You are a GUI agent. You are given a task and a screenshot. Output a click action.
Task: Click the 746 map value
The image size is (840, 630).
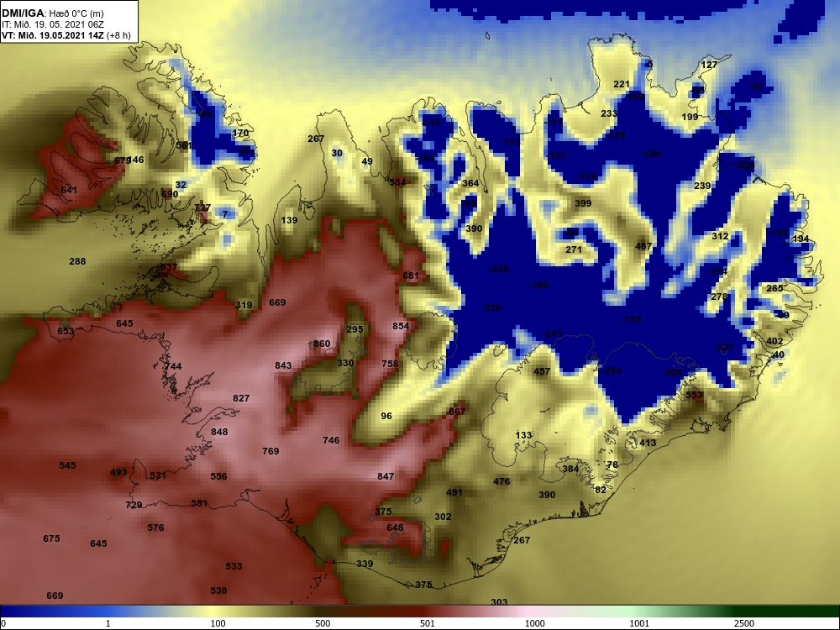[x=331, y=440]
